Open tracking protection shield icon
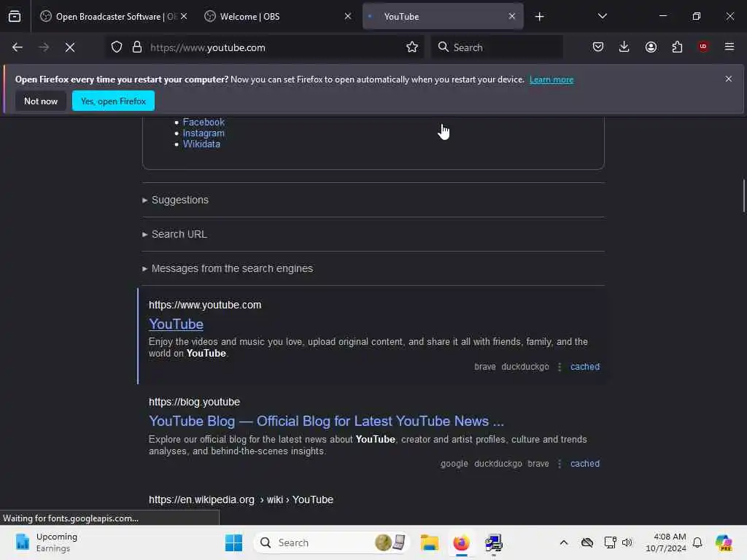Screen dimensions: 747x560 (x=117, y=47)
